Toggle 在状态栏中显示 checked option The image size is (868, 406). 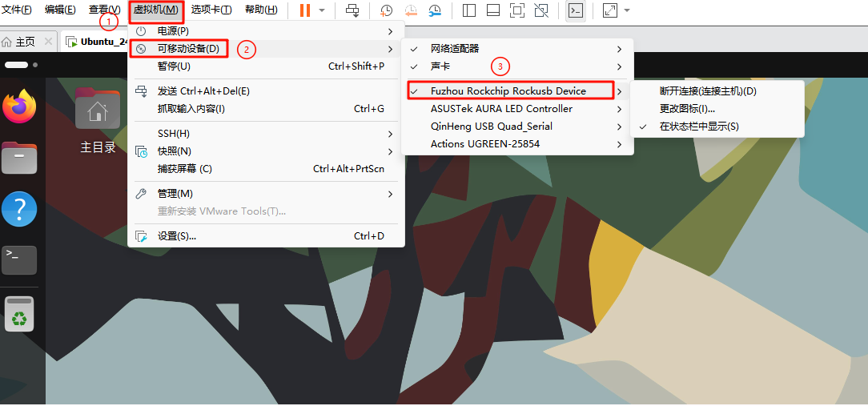click(698, 127)
